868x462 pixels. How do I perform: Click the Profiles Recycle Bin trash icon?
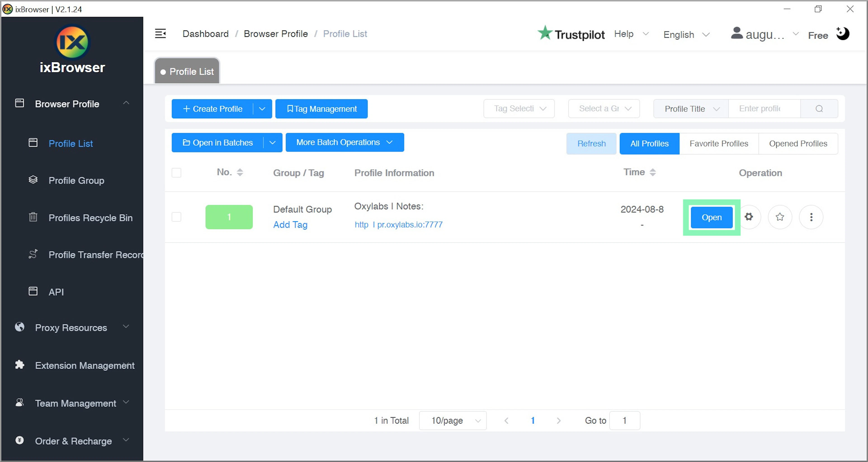pyautogui.click(x=33, y=217)
